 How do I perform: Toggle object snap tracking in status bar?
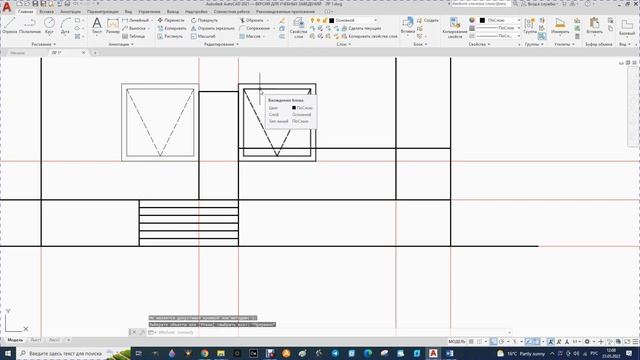(x=528, y=342)
